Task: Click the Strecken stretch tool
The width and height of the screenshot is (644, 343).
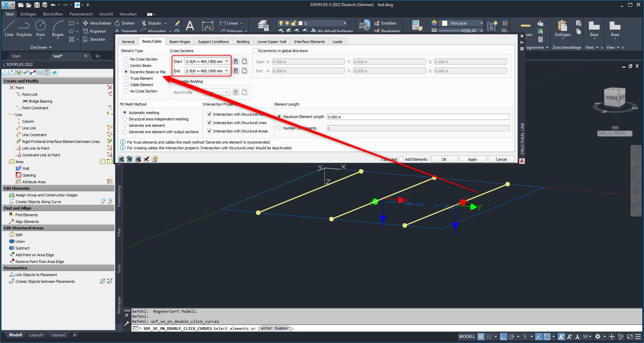Action: point(94,39)
